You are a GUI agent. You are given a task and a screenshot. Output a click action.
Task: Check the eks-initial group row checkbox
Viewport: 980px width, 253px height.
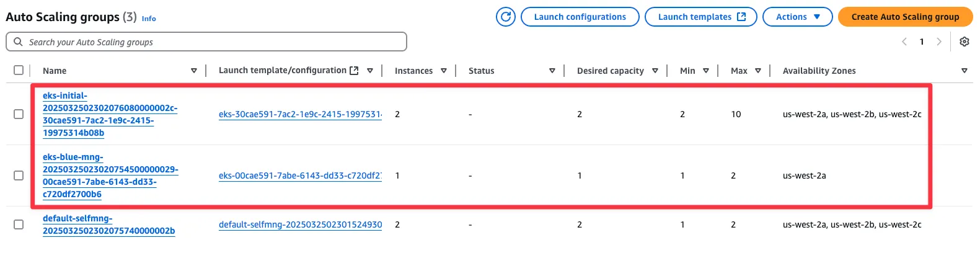click(19, 114)
